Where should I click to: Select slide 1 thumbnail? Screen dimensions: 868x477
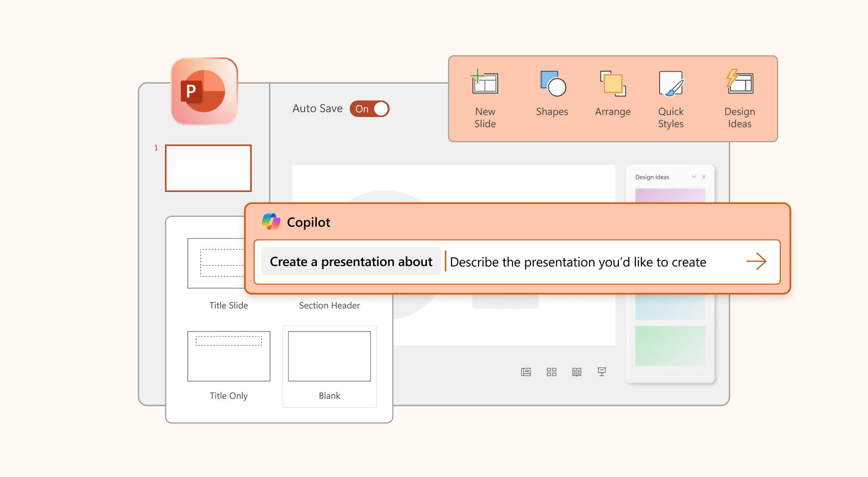208,168
